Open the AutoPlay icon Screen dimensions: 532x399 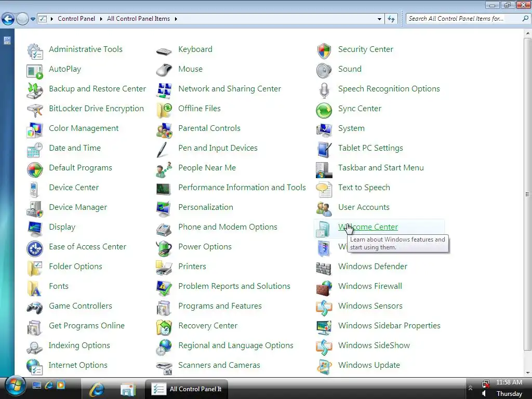click(x=35, y=71)
